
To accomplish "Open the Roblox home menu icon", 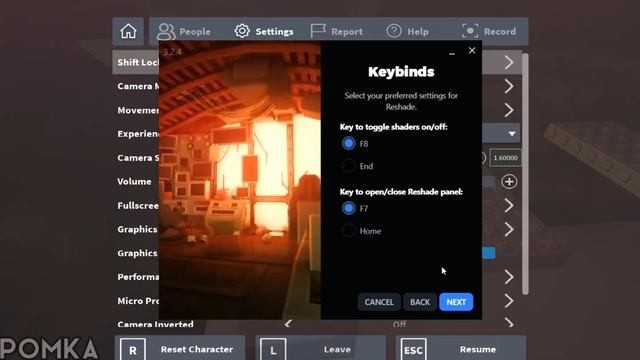I will click(128, 31).
